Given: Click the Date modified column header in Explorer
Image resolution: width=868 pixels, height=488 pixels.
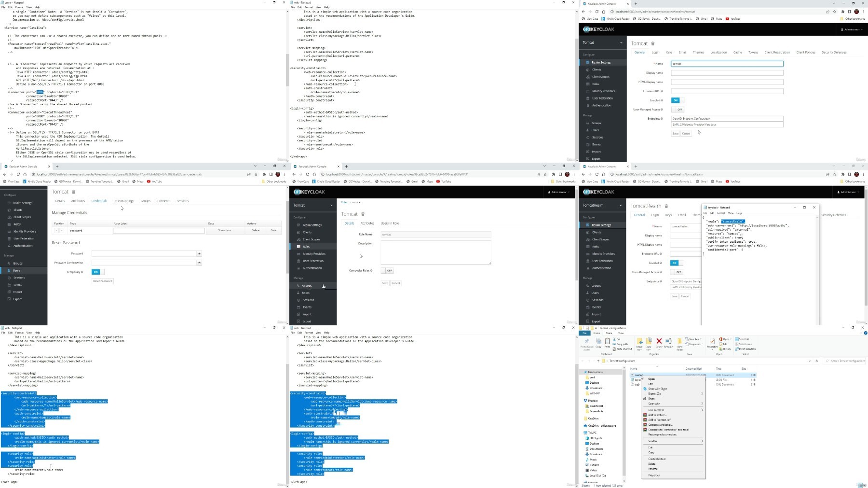Looking at the screenshot, I should coord(693,369).
